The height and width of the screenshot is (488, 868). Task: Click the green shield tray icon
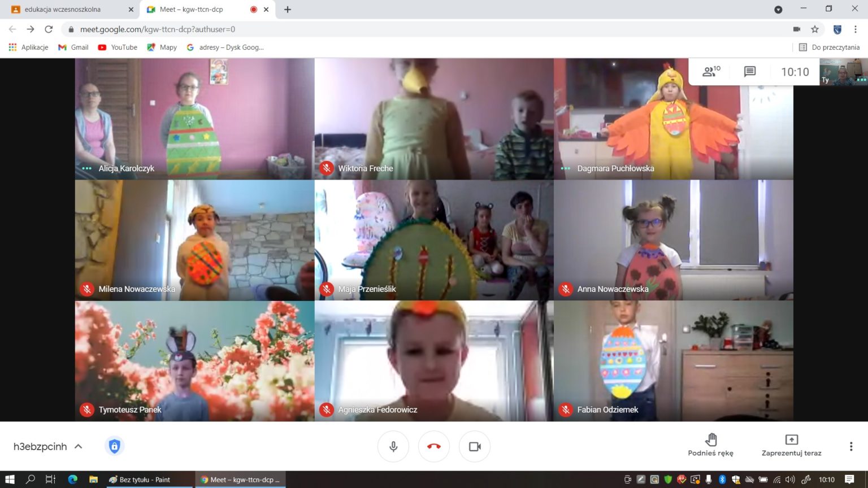click(668, 480)
